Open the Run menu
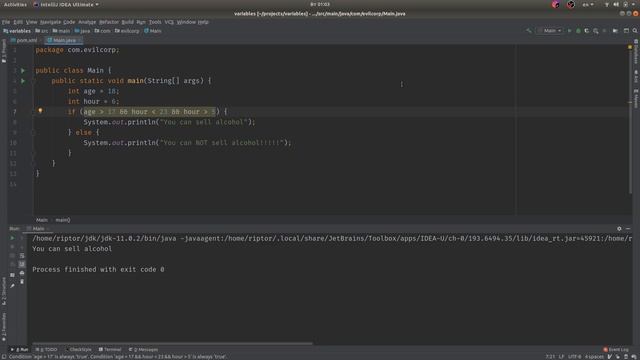 [141, 22]
